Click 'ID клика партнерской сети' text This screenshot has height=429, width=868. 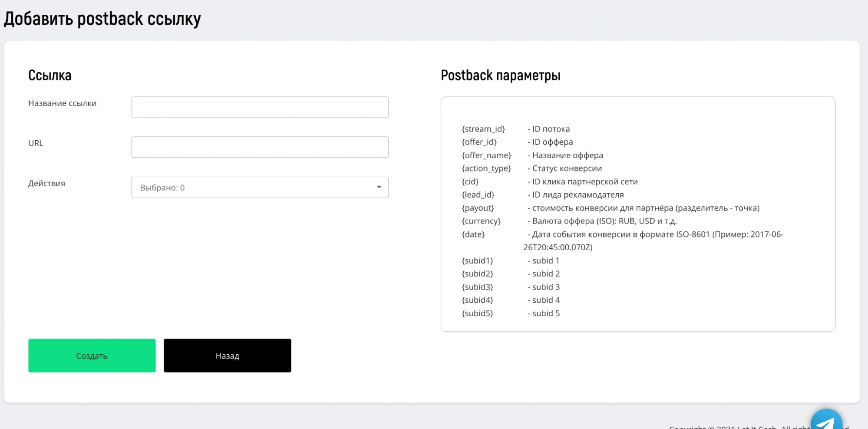click(x=582, y=181)
